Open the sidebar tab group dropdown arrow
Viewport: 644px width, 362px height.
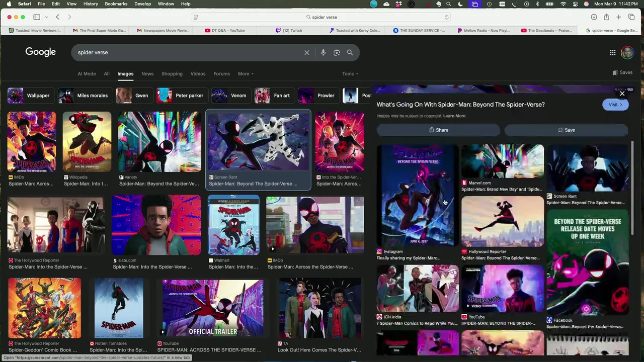(46, 17)
